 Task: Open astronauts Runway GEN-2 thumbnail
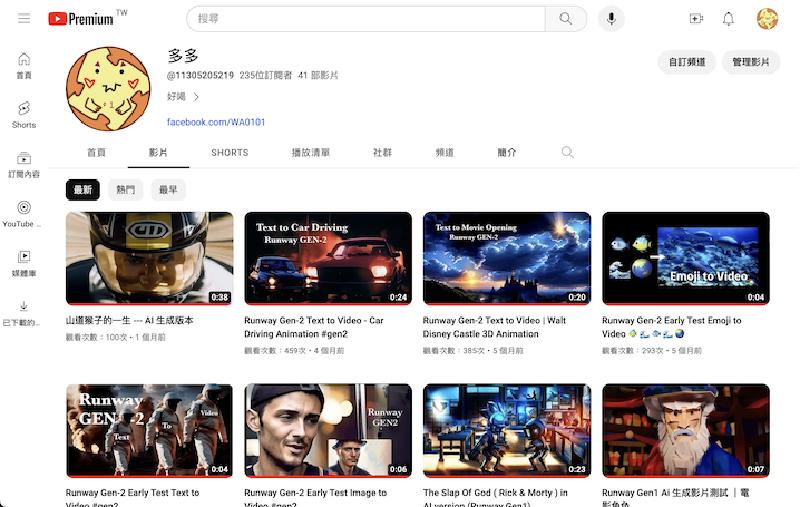click(x=149, y=430)
